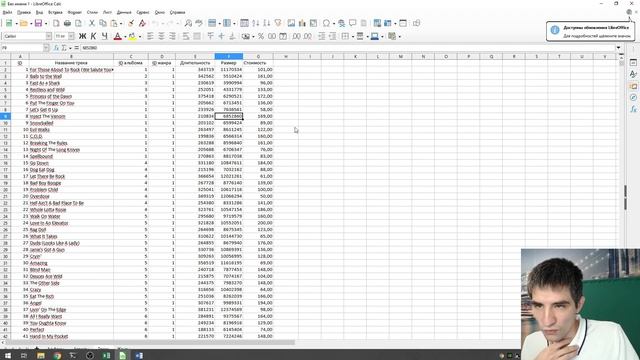Toggle Center horizontally button

click(161, 36)
